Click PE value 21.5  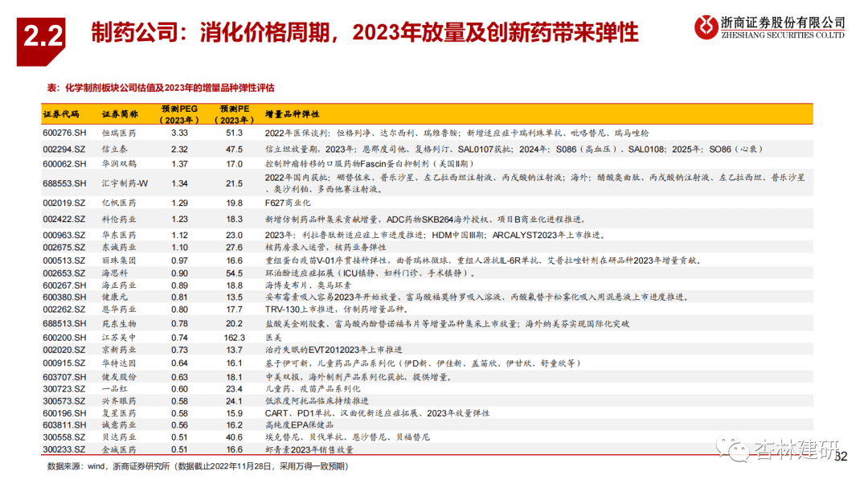tap(234, 183)
